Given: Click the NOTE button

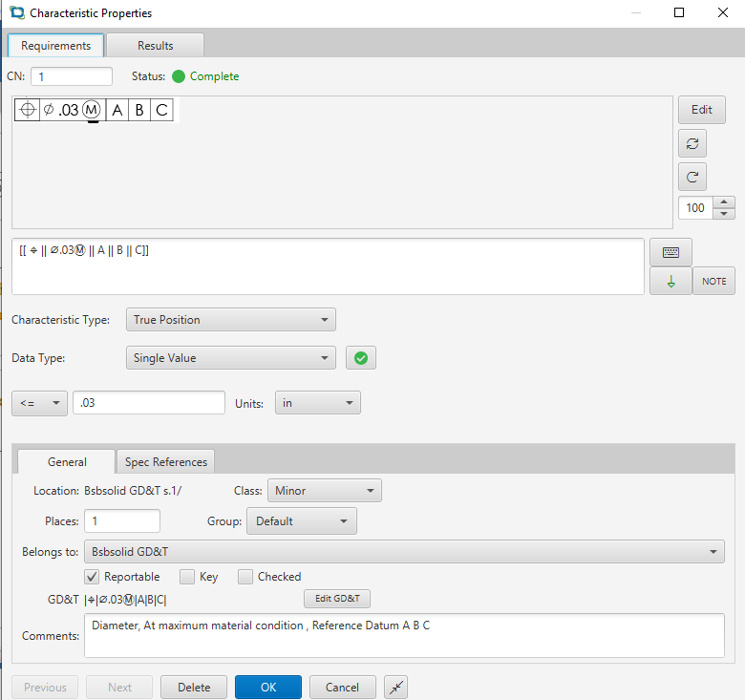Looking at the screenshot, I should pyautogui.click(x=713, y=281).
